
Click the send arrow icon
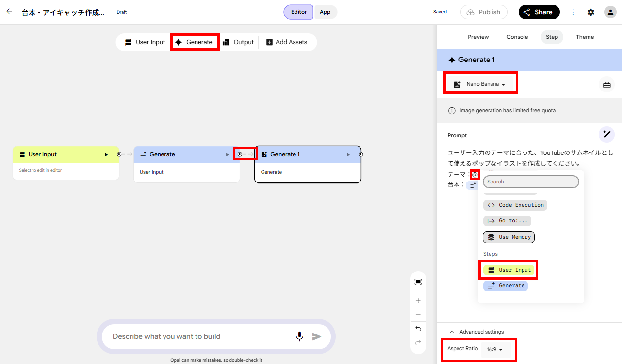[x=317, y=336]
